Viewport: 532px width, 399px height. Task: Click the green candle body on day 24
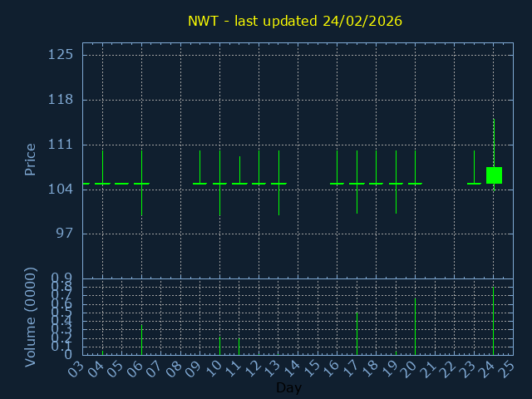coord(494,175)
